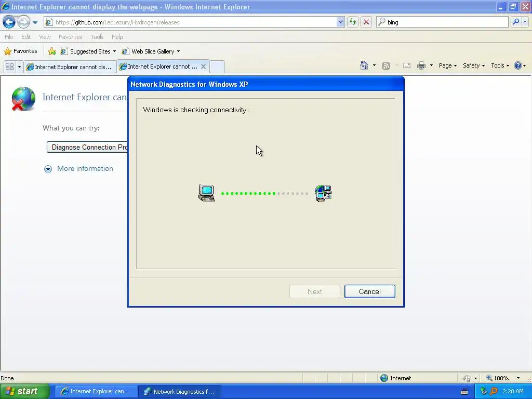
Task: Expand the Home button dropdown arrow
Action: [374, 65]
